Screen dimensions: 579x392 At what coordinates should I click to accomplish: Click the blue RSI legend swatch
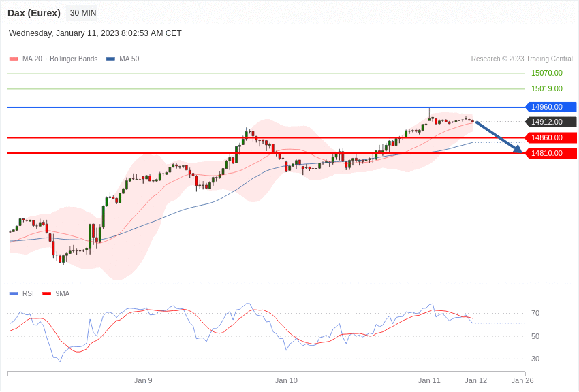(x=14, y=294)
